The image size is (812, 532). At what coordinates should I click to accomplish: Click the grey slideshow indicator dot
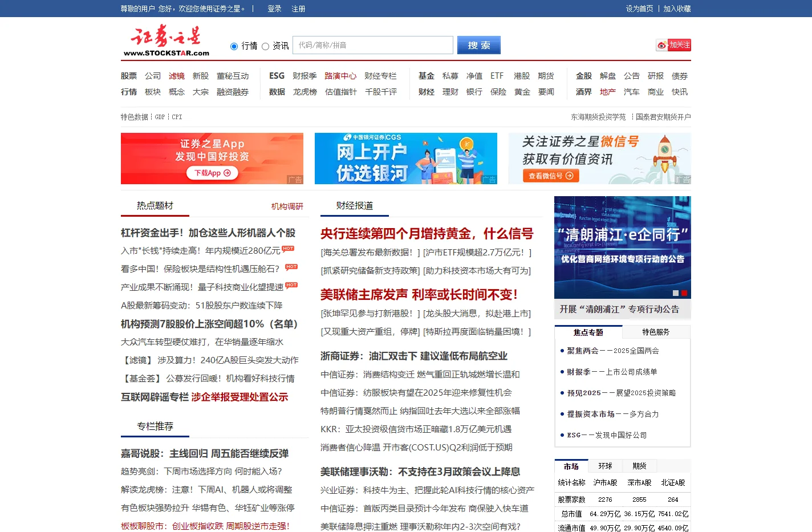(x=676, y=293)
